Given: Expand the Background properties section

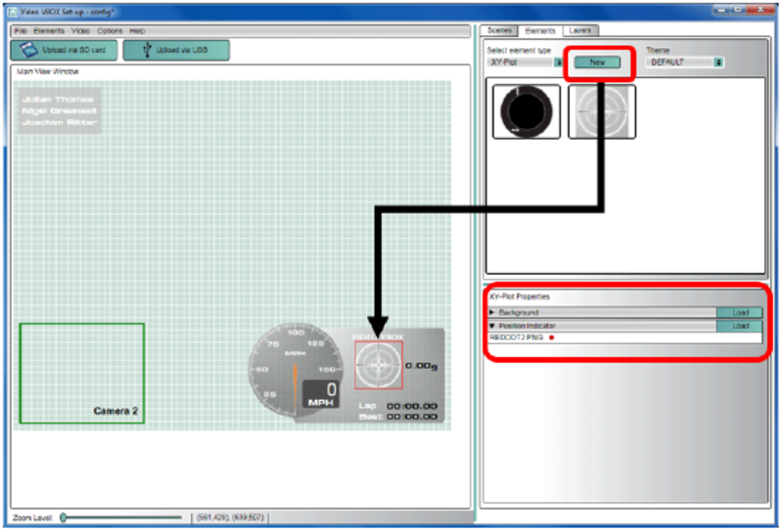Looking at the screenshot, I should pyautogui.click(x=492, y=313).
